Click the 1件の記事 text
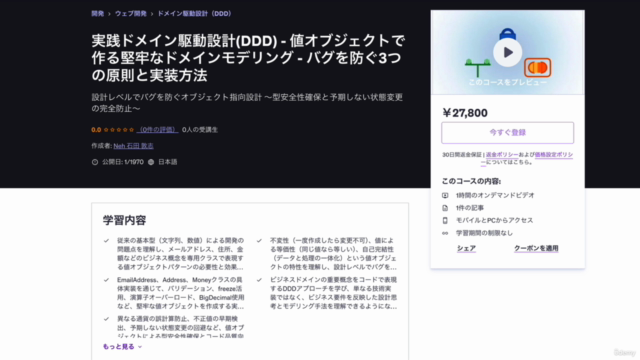The height and width of the screenshot is (360, 640). (x=470, y=208)
